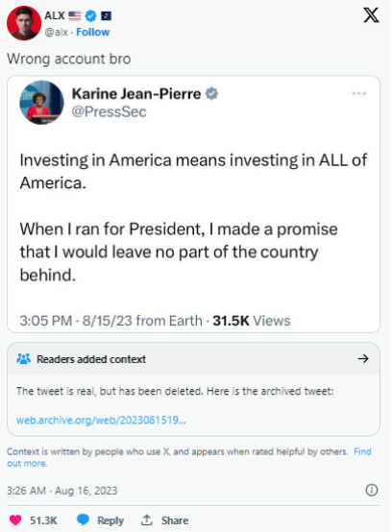The image size is (392, 532).
Task: Click the Share button label
Action: click(x=175, y=520)
